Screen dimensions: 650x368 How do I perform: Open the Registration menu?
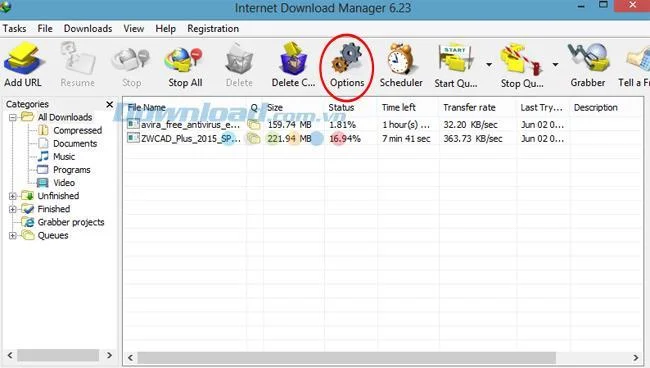pyautogui.click(x=213, y=29)
